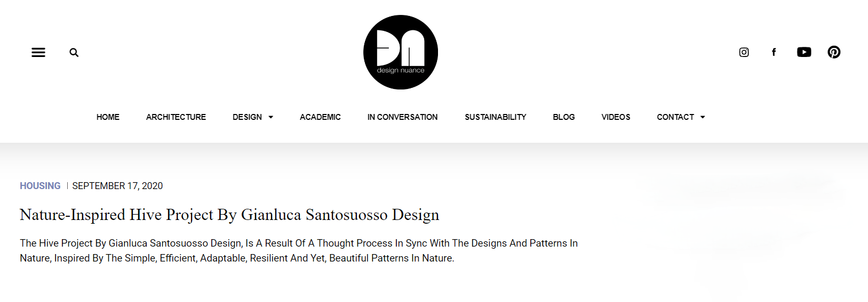Viewport: 868px width, 302px height.
Task: Navigate to In Conversation section
Action: pos(402,117)
